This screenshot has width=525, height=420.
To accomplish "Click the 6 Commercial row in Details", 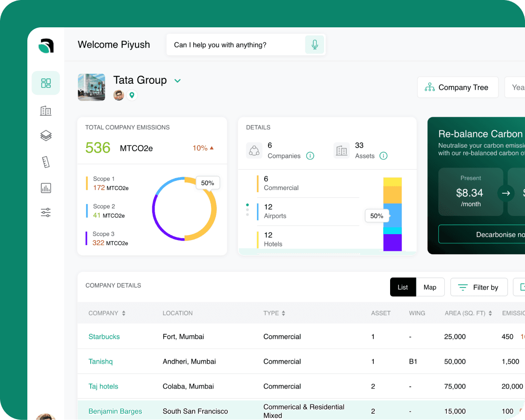I will click(x=308, y=184).
